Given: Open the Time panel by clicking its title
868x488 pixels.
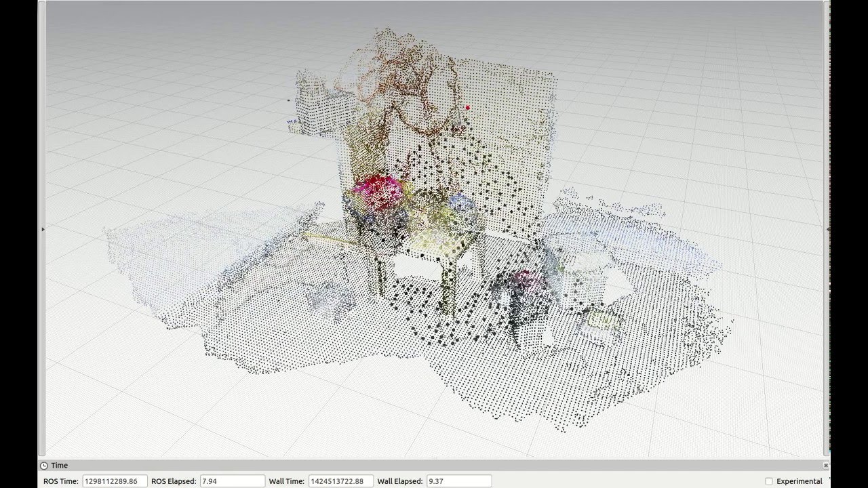Looking at the screenshot, I should coord(60,466).
